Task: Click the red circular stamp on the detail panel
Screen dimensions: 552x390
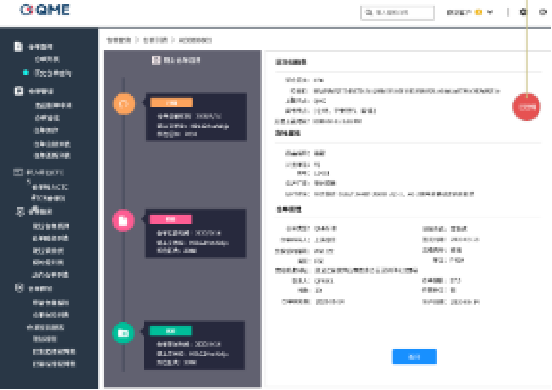Action: pos(526,107)
